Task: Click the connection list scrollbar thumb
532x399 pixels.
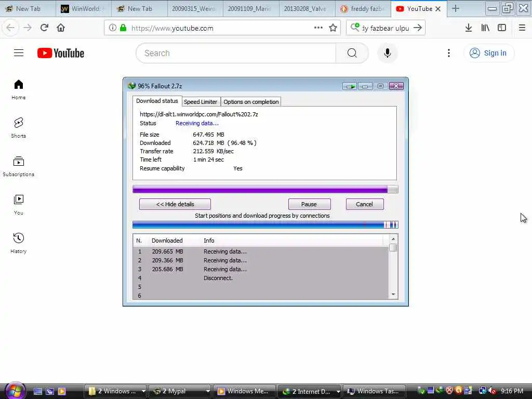Action: coord(393,248)
